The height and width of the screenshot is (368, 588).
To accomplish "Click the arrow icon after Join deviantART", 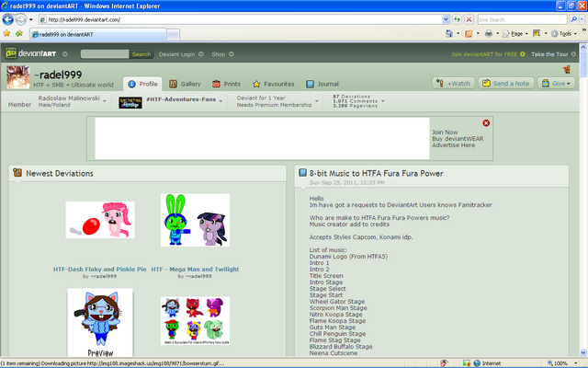I will click(x=523, y=54).
